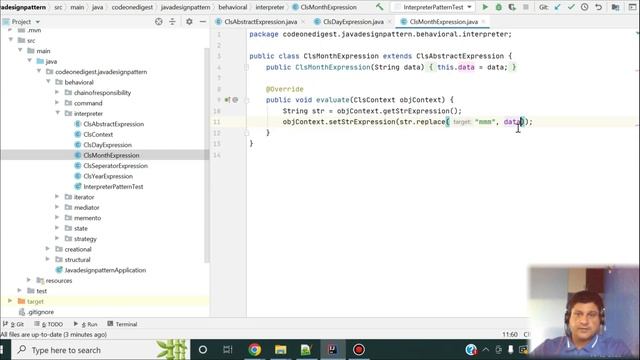The height and width of the screenshot is (360, 640).
Task: Select the .gitignore file
Action: (40, 312)
